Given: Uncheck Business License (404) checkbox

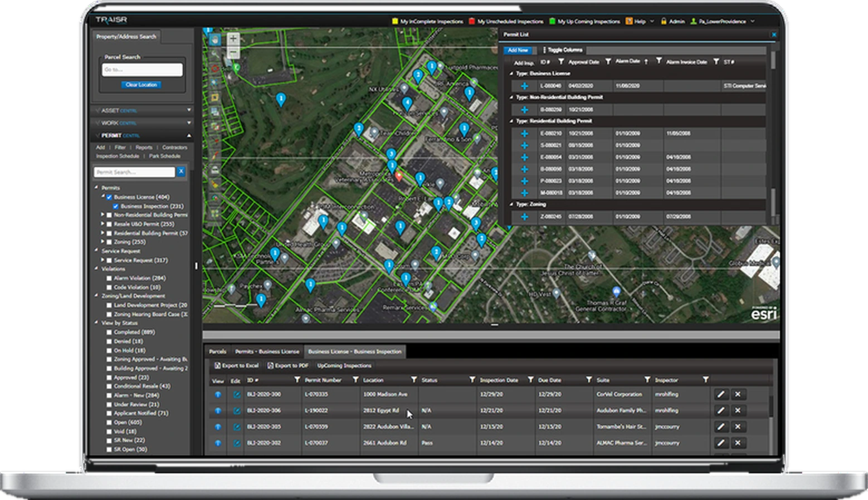Looking at the screenshot, I should point(110,197).
